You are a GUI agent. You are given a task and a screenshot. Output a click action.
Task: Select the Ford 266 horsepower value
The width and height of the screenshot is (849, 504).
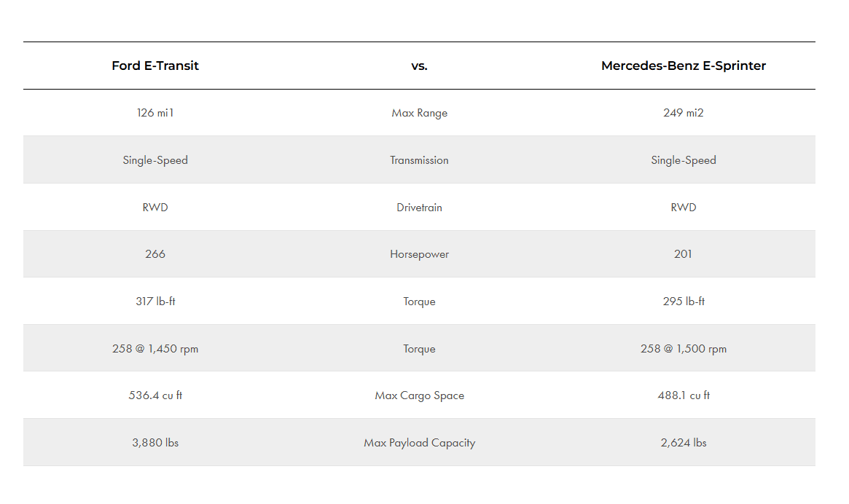tap(154, 254)
